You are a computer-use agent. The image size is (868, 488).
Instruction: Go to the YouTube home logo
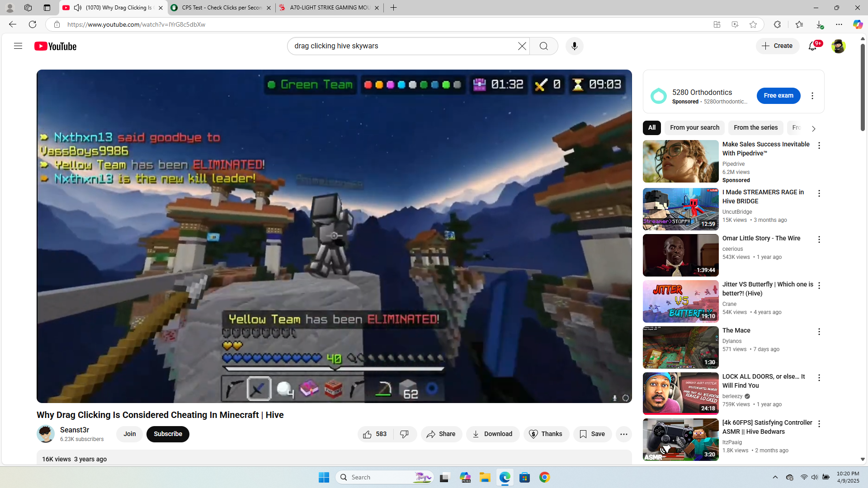tap(56, 46)
